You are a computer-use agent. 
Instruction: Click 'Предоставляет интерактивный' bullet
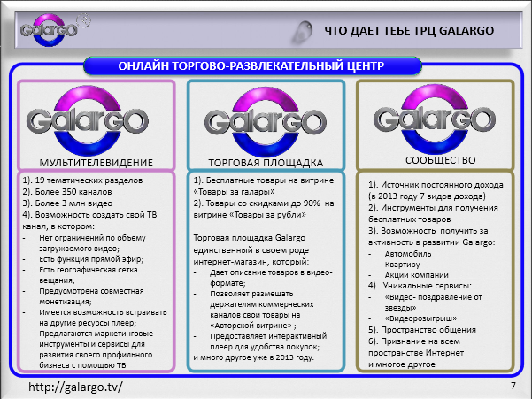pyautogui.click(x=268, y=336)
